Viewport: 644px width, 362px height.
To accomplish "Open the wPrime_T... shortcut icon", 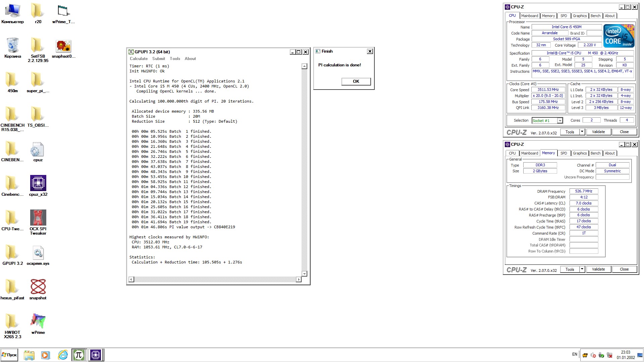I will pos(63,14).
